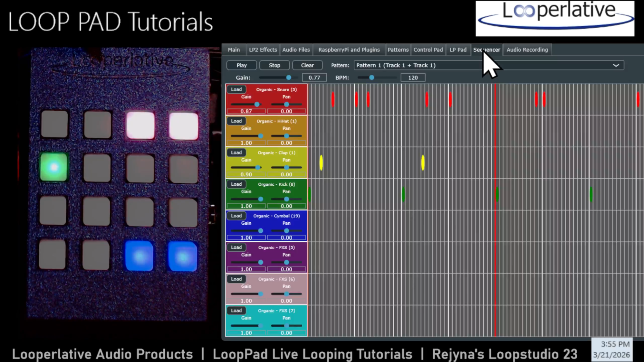Select the Patterns tab
644x362 pixels.
tap(398, 50)
